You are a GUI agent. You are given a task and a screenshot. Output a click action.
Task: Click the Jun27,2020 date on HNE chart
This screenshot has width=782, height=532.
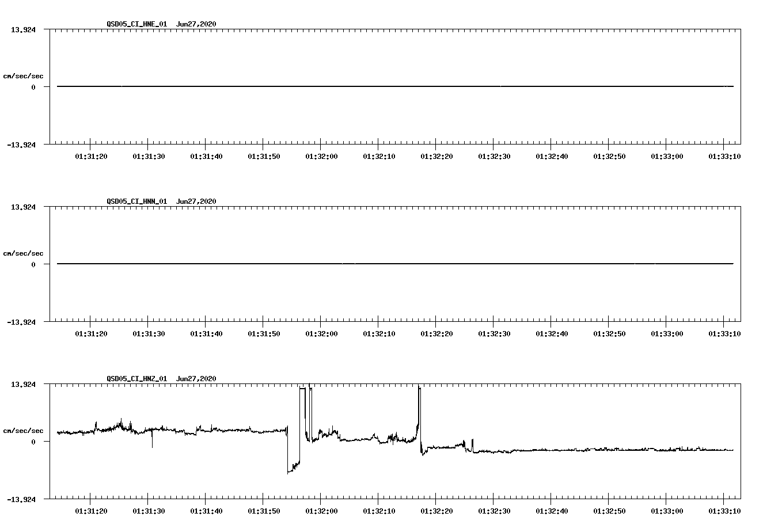[196, 24]
